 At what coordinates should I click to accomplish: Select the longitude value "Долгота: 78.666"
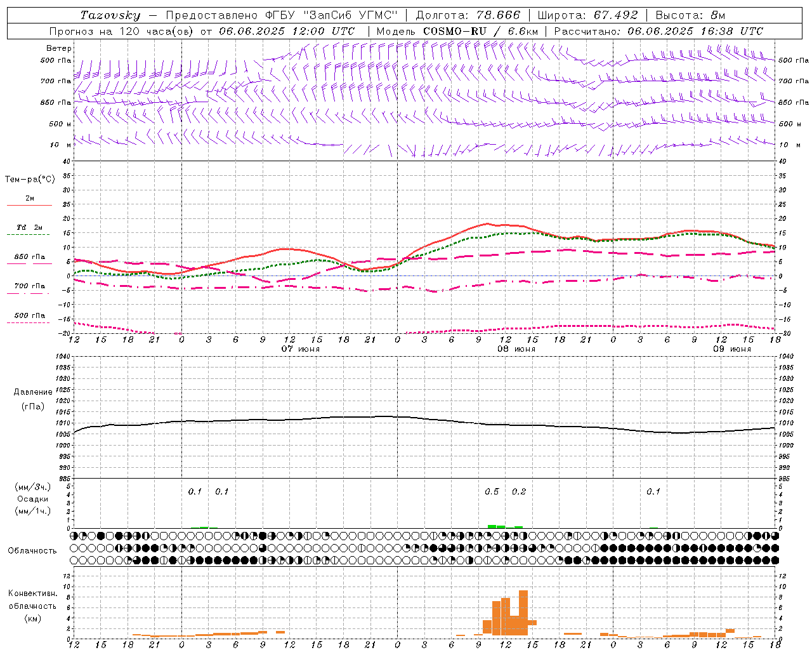[468, 15]
